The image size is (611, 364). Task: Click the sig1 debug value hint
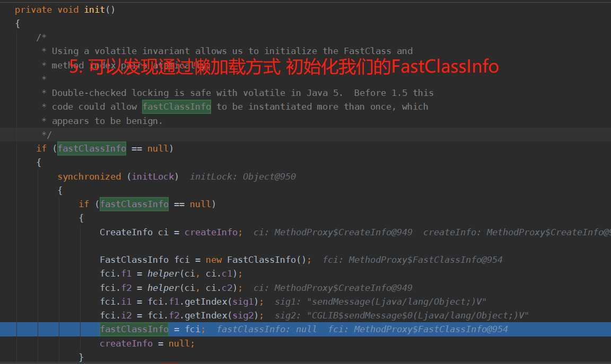pos(380,301)
